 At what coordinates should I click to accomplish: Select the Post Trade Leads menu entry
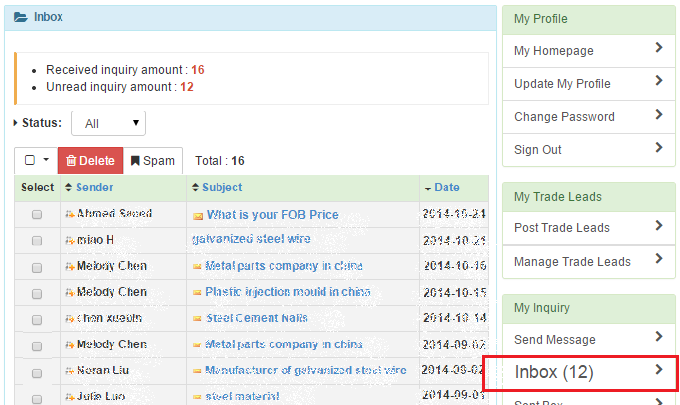click(x=589, y=228)
